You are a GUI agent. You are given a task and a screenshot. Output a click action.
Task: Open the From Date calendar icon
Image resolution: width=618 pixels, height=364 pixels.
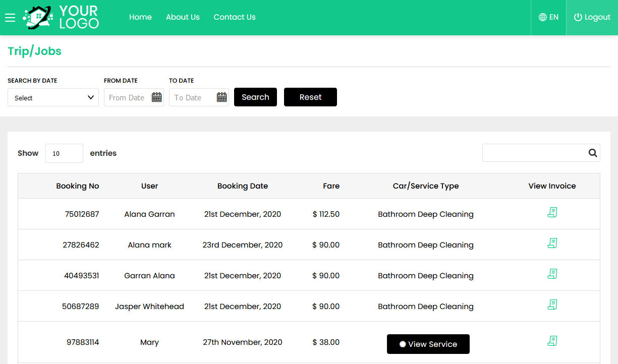(x=157, y=97)
